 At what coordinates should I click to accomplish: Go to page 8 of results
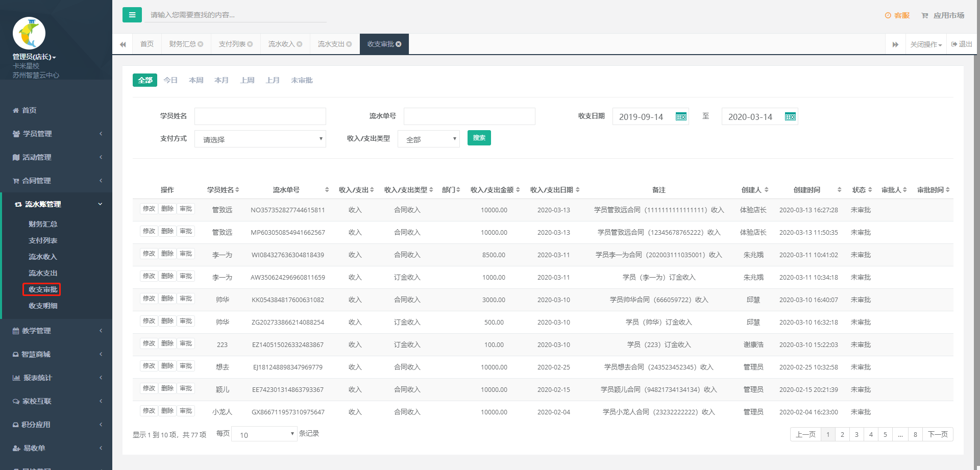[915, 434]
